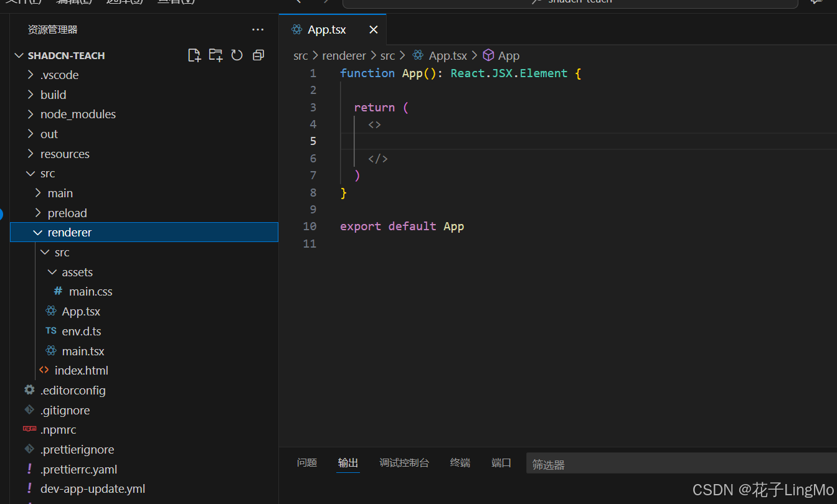The width and height of the screenshot is (837, 504).
Task: Collapse the SHADCN-TEACH root folder
Action: [19, 55]
